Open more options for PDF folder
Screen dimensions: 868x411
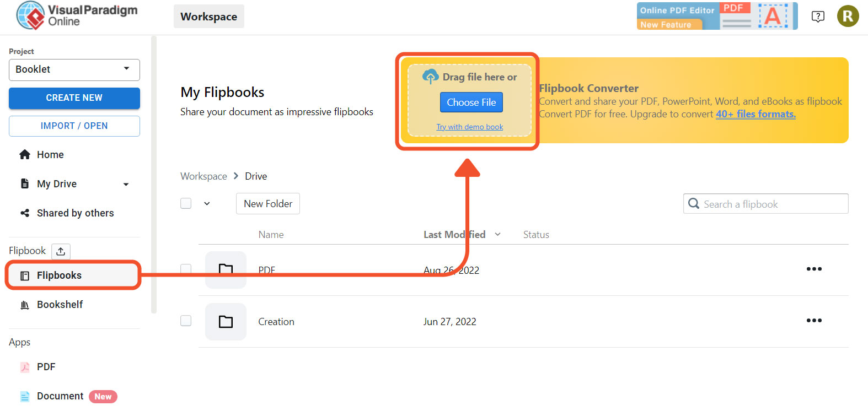coord(814,269)
